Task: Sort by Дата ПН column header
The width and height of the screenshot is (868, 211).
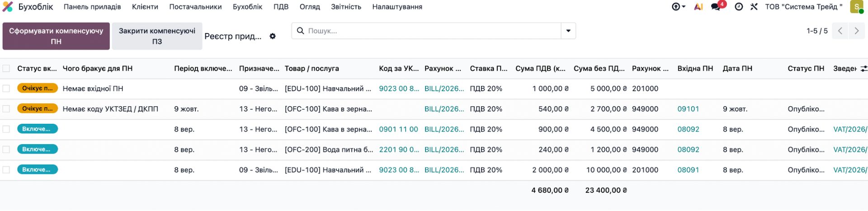Action: point(737,69)
